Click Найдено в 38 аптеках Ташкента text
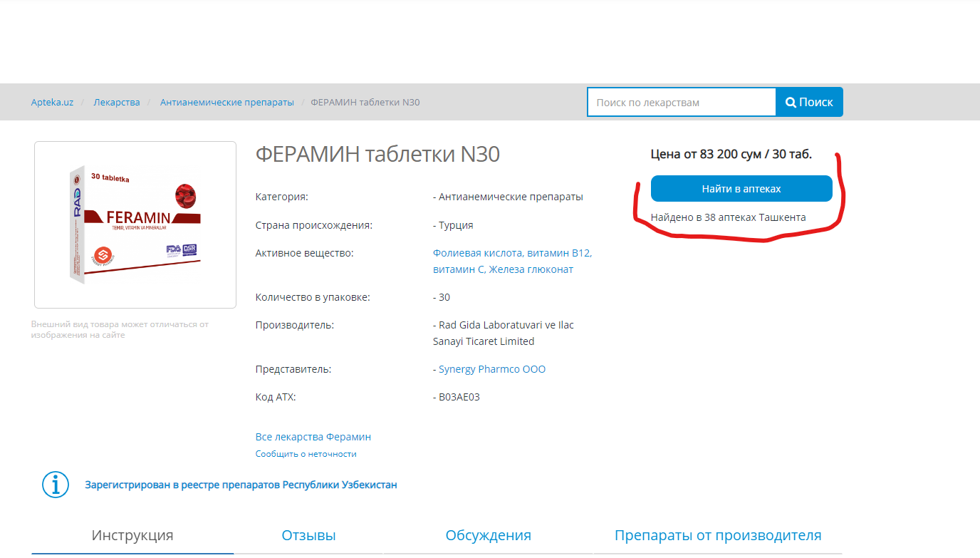The height and width of the screenshot is (558, 980). 729,217
